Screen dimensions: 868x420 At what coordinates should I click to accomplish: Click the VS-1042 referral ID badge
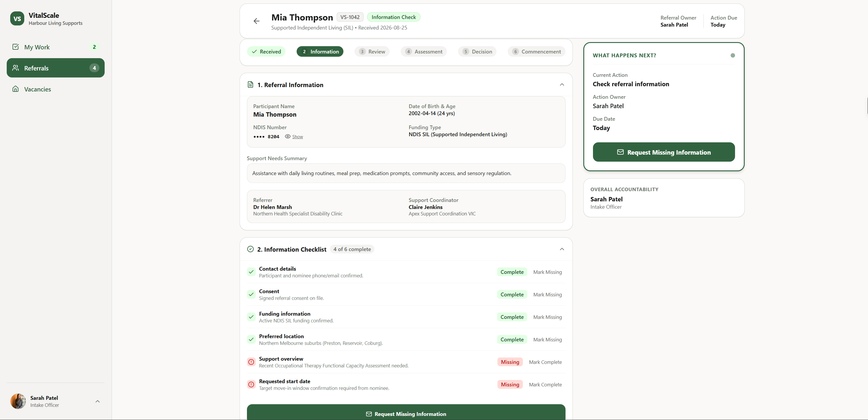click(x=350, y=17)
